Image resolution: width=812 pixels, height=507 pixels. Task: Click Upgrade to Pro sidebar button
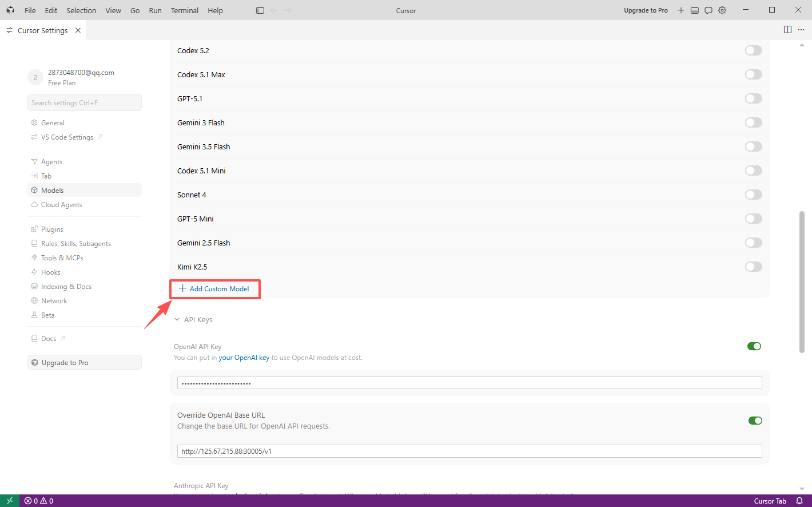(x=85, y=362)
